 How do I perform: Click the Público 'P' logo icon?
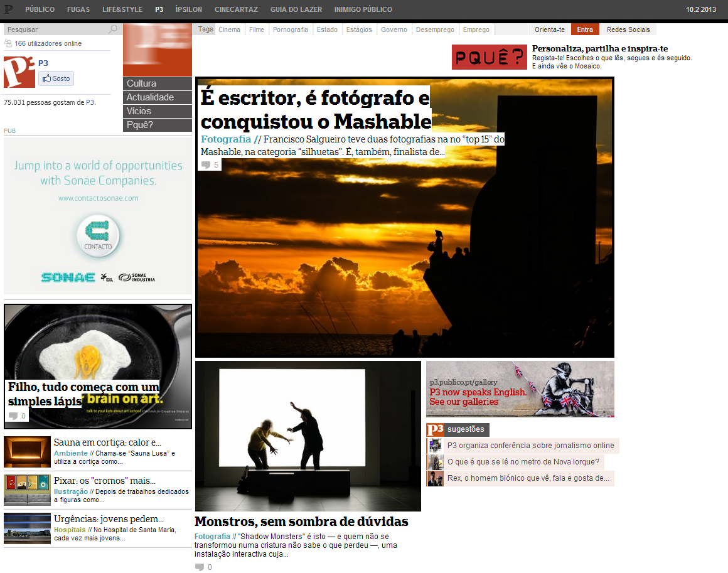coord(9,9)
